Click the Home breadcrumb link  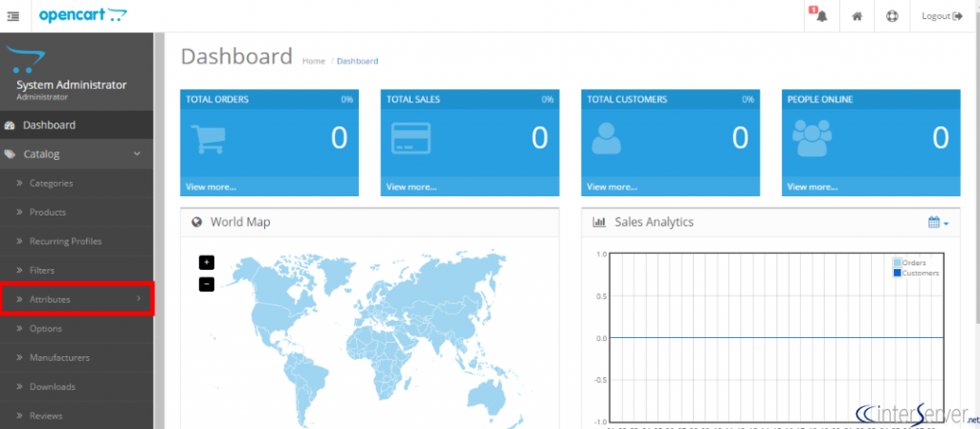tap(314, 61)
